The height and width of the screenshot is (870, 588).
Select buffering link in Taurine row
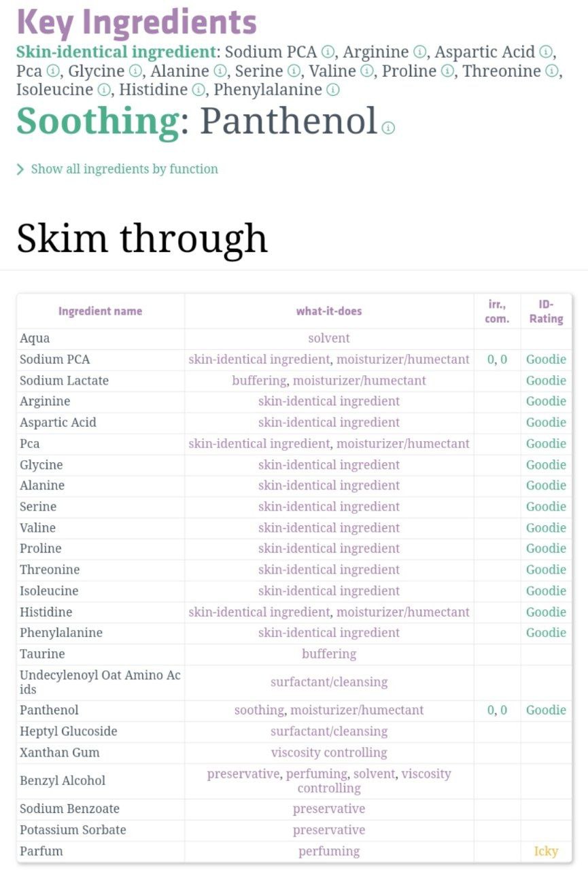coord(329,654)
